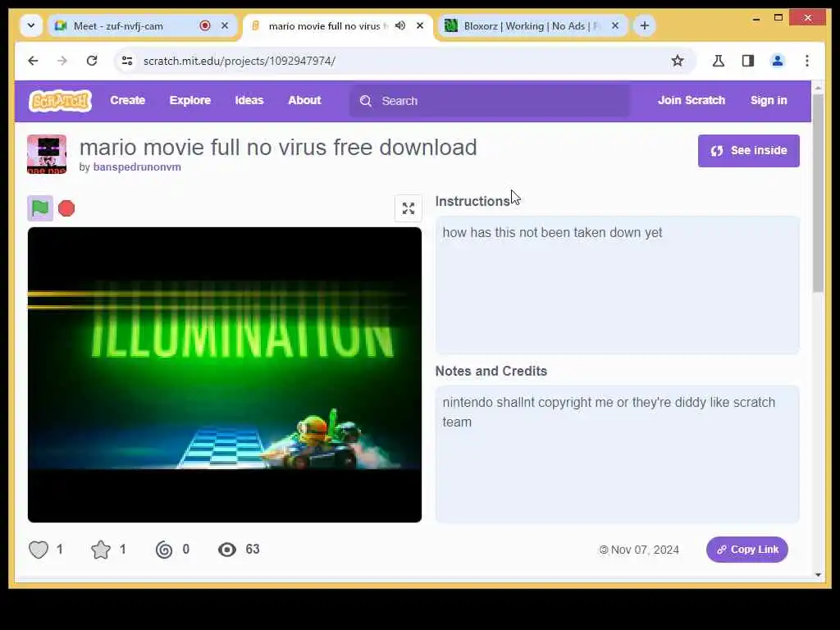The height and width of the screenshot is (630, 840).
Task: Close the mario movie tab
Action: click(x=420, y=25)
